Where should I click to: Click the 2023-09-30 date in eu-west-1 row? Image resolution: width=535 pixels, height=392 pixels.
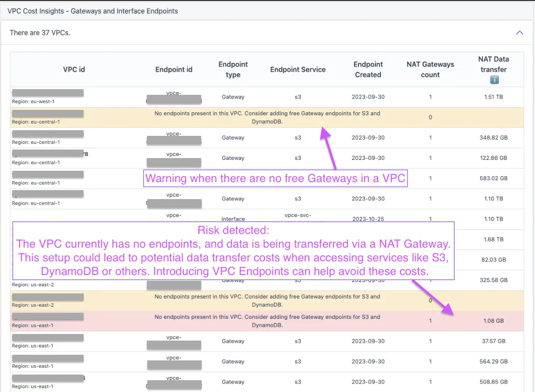[368, 97]
